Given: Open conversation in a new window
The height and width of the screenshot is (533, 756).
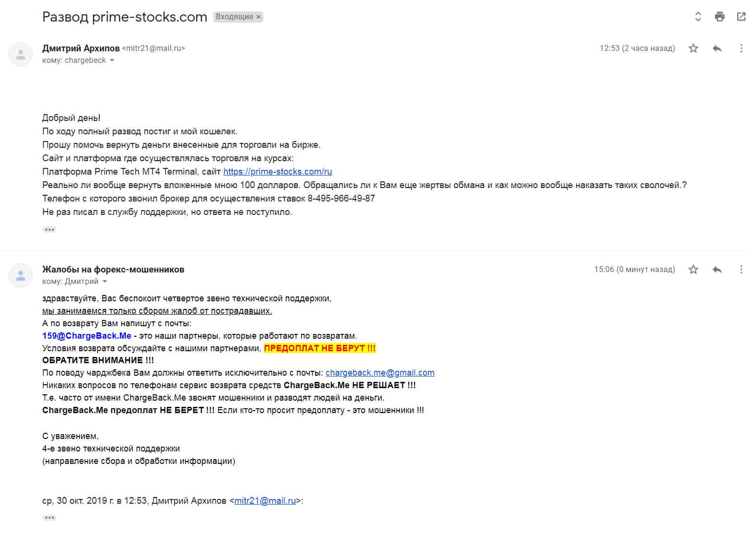Looking at the screenshot, I should [741, 17].
